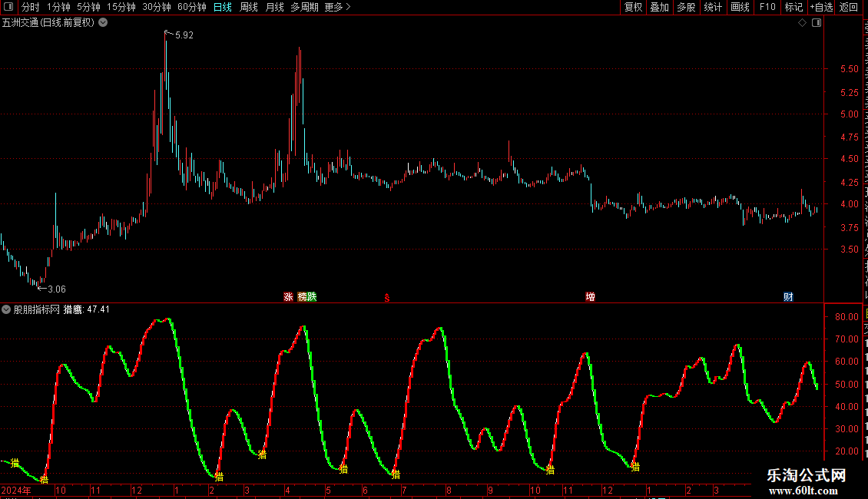
Task: Click the 2024年 date axis label
Action: [16, 491]
